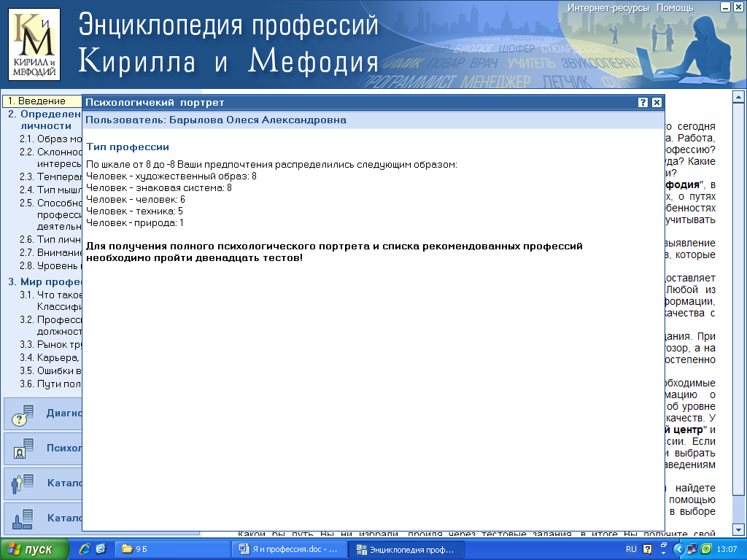Click the line Человек - знаковая система: 8
Image resolution: width=747 pixels, height=560 pixels.
tap(159, 187)
